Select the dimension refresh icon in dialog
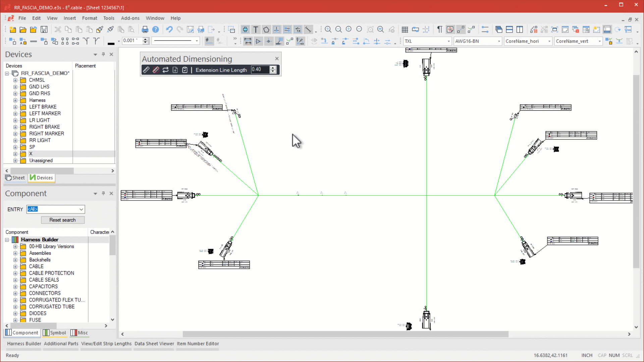Image resolution: width=644 pixels, height=362 pixels. (x=165, y=70)
